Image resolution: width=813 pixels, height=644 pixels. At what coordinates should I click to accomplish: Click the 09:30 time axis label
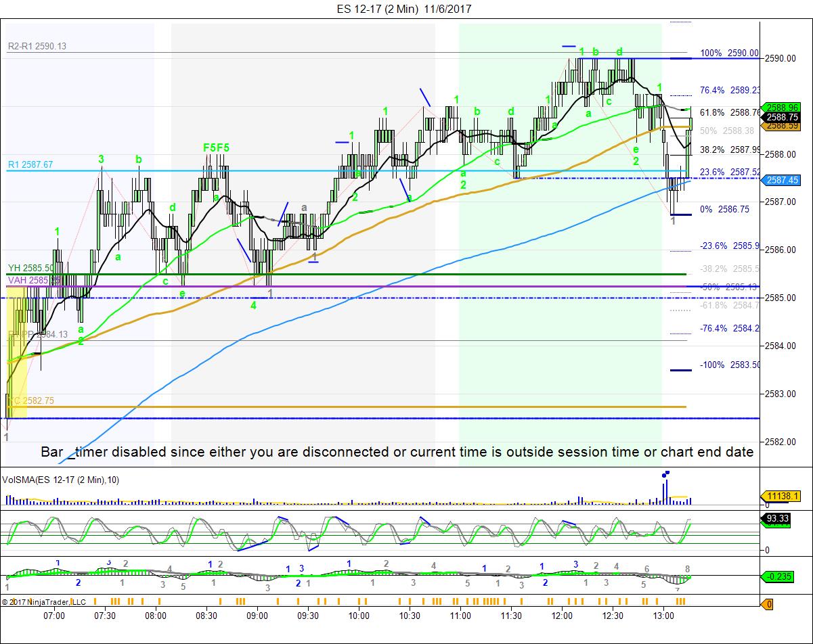click(308, 616)
